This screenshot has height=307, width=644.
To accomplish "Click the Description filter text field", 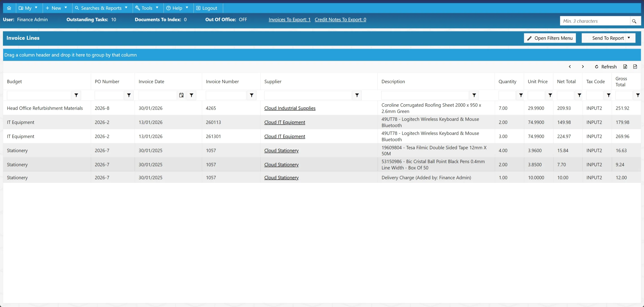I will (425, 95).
